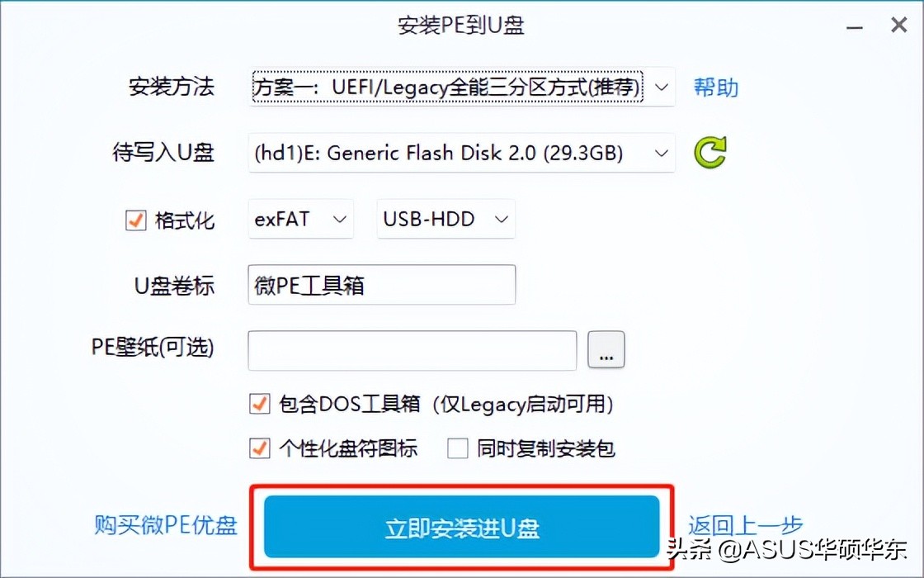The height and width of the screenshot is (578, 924).
Task: Close the 安装PE到U盘 dialog
Action: tap(898, 25)
